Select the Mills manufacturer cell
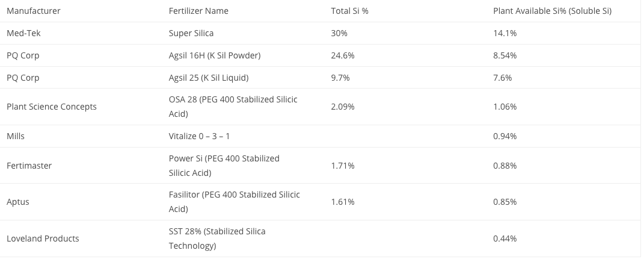 tap(15, 137)
